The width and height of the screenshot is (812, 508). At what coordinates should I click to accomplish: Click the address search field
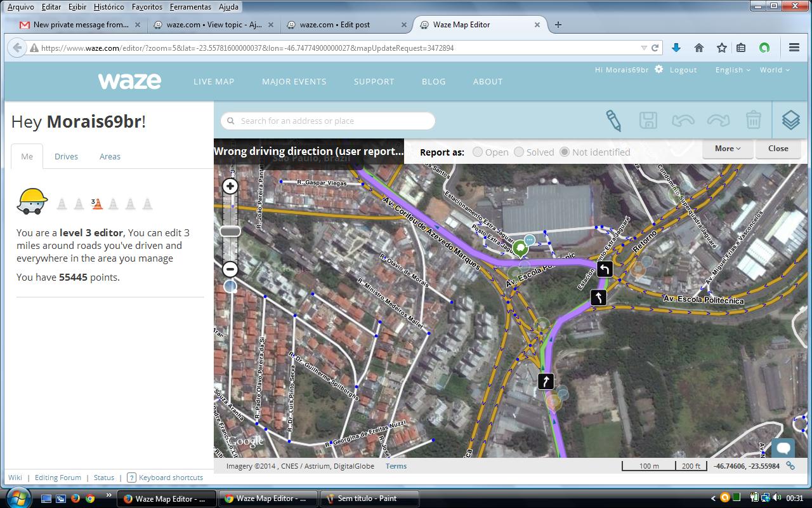point(328,121)
